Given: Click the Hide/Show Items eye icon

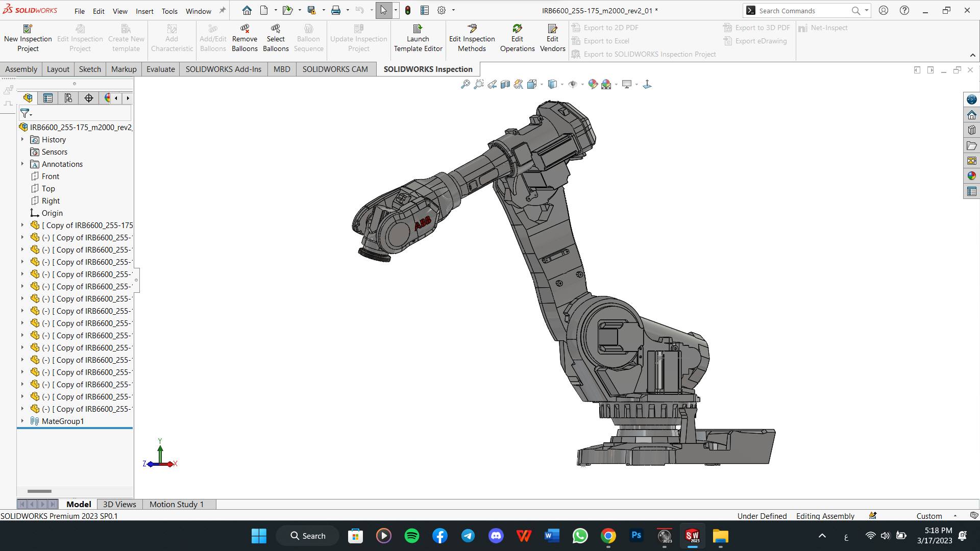Looking at the screenshot, I should coord(573,84).
